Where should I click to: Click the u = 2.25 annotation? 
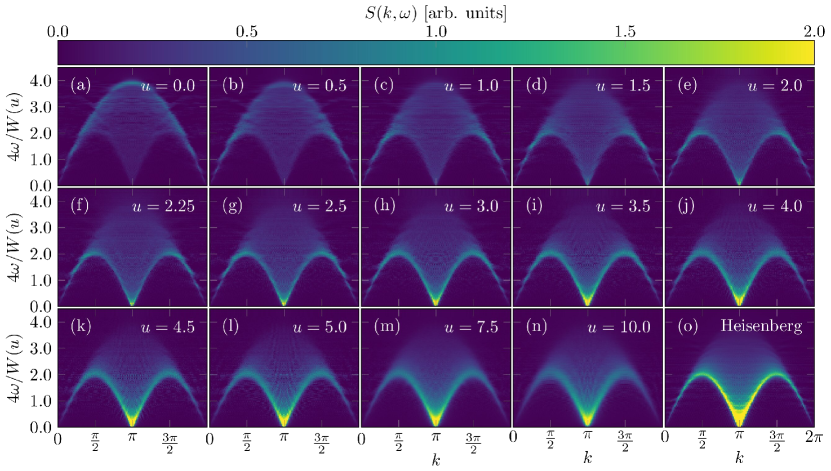163,206
